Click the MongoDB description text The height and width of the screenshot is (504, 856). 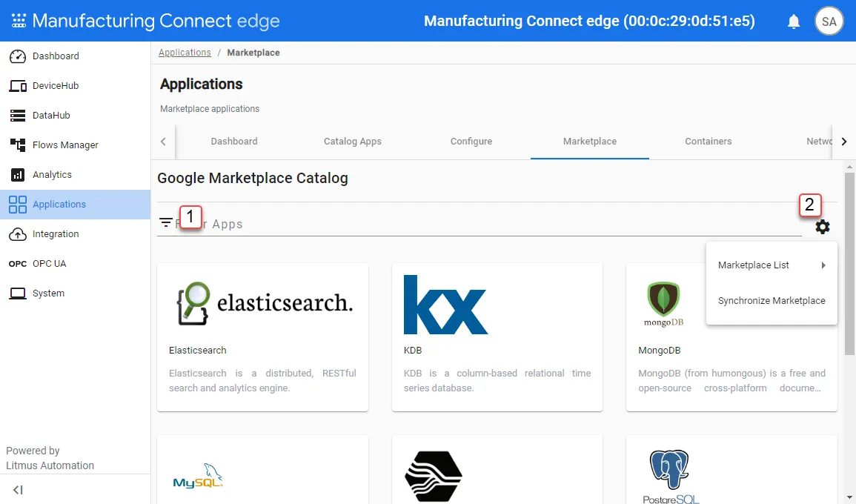tap(731, 380)
